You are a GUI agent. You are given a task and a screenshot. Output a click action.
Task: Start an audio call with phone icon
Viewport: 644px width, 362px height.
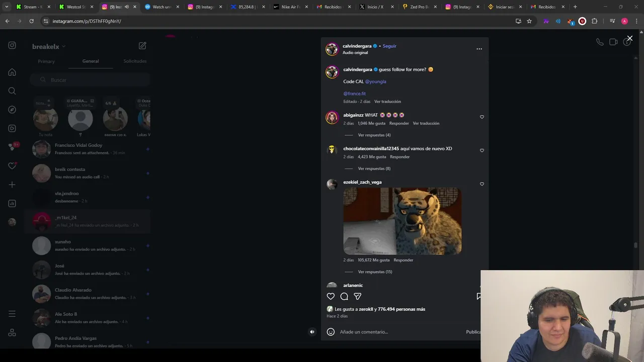[600, 42]
